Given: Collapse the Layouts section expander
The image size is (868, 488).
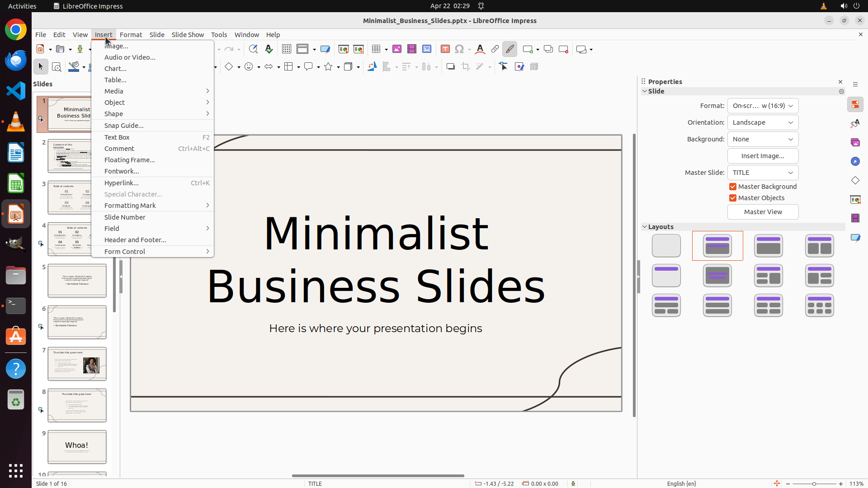Looking at the screenshot, I should coord(645,227).
